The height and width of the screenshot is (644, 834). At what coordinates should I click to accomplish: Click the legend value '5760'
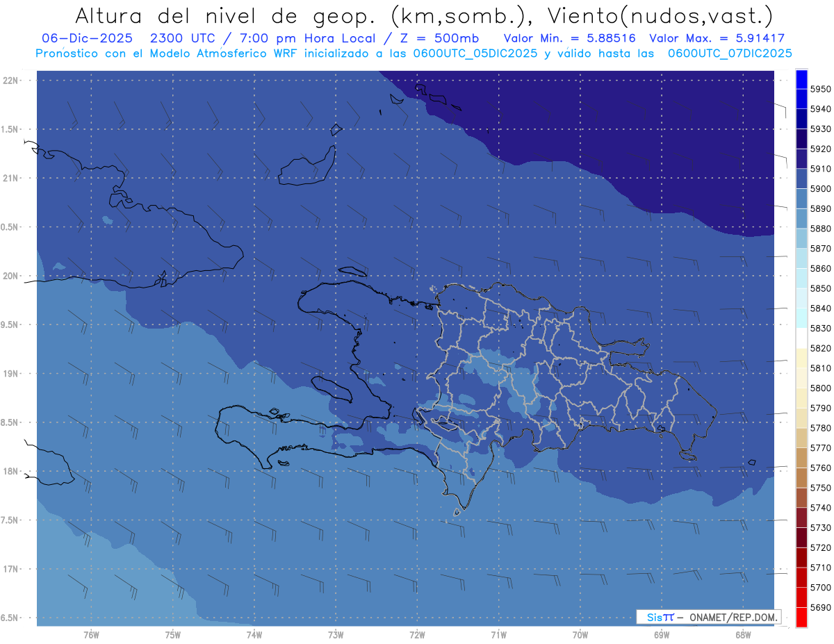point(821,468)
